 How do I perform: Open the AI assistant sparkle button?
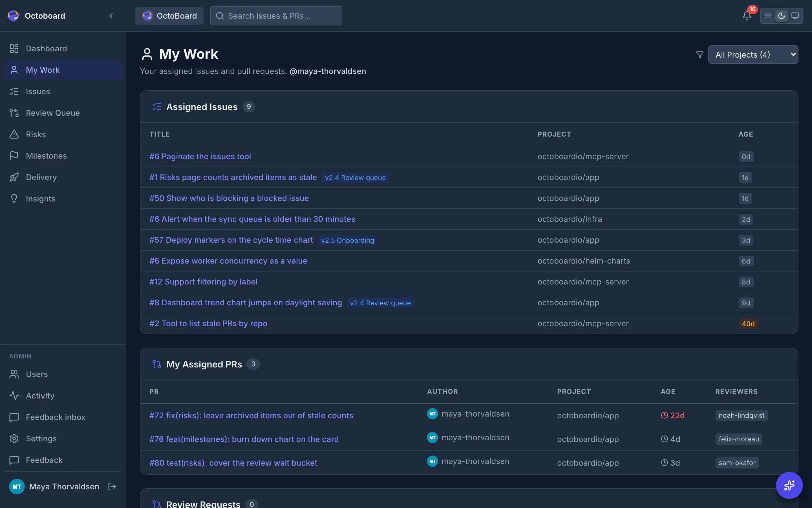tap(789, 485)
